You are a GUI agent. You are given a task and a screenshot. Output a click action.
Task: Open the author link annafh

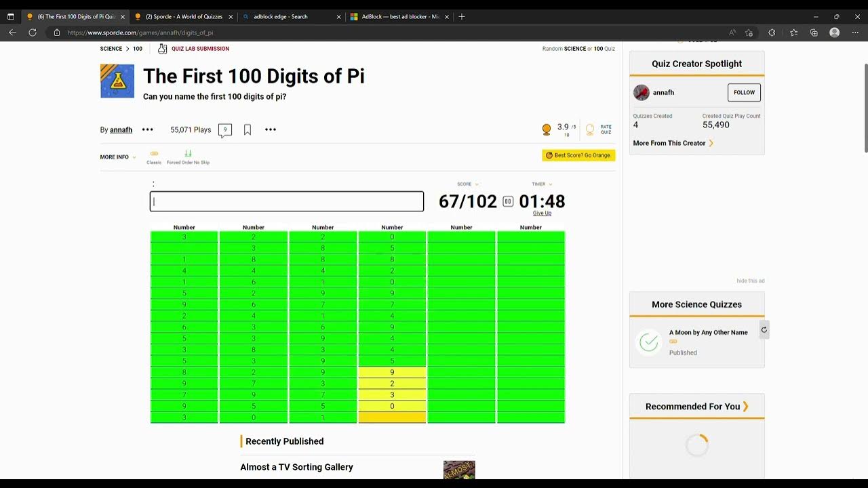(121, 130)
